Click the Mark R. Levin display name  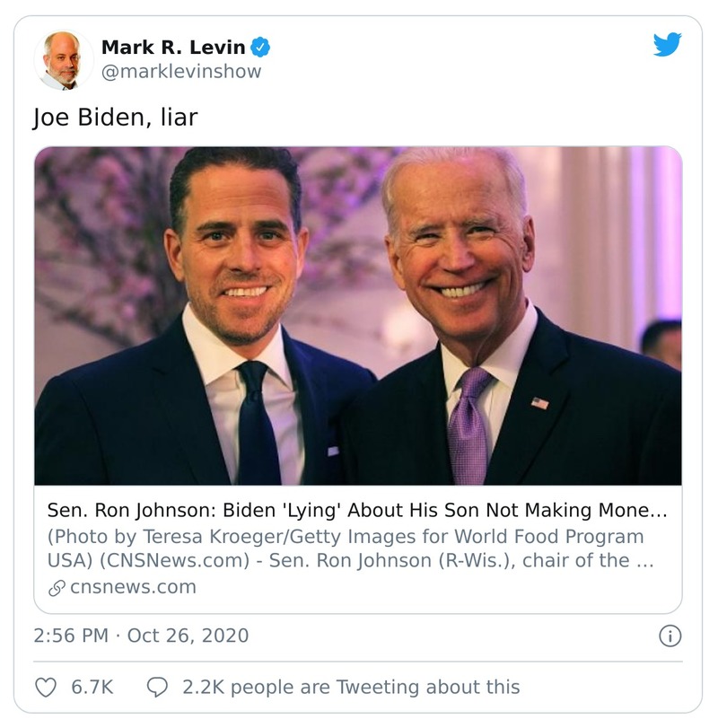(172, 47)
